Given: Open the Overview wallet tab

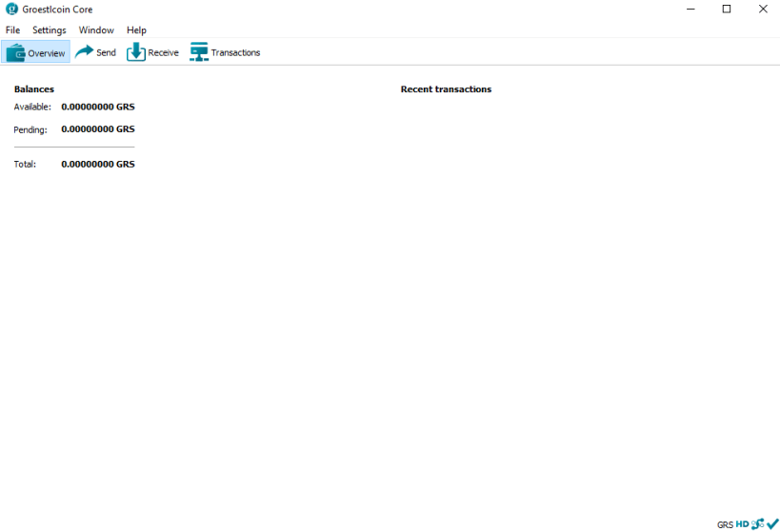Looking at the screenshot, I should (36, 52).
